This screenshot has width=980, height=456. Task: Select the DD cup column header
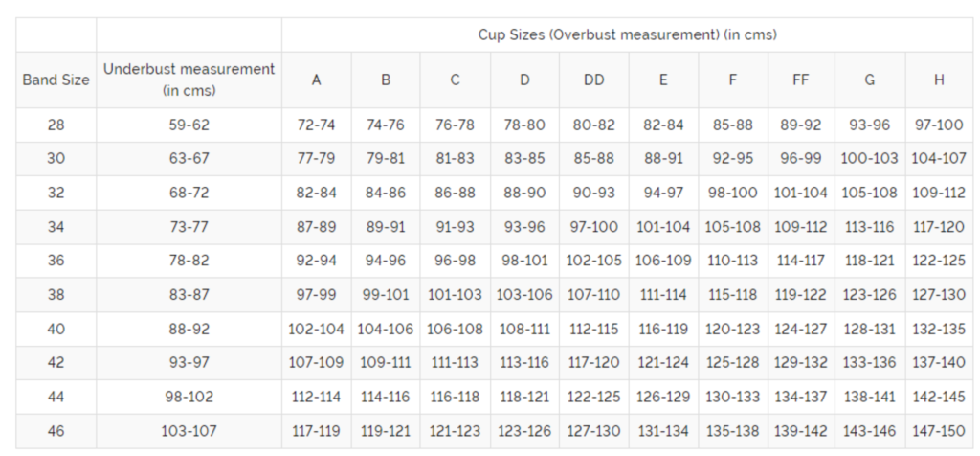point(593,80)
